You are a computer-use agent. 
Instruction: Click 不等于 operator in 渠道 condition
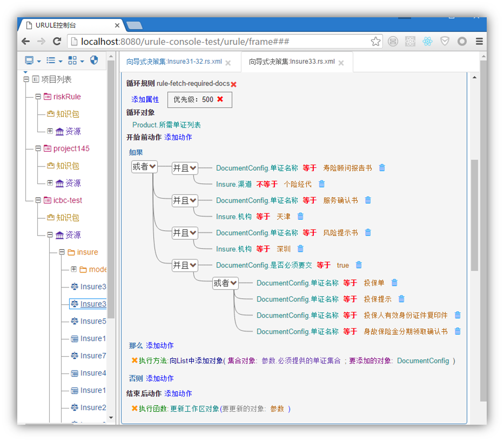tap(267, 184)
